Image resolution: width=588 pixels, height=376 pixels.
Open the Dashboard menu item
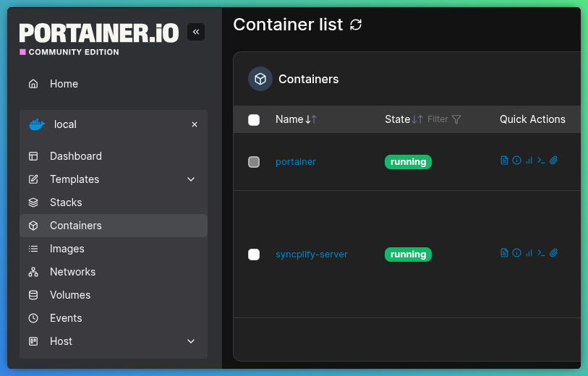(114, 156)
